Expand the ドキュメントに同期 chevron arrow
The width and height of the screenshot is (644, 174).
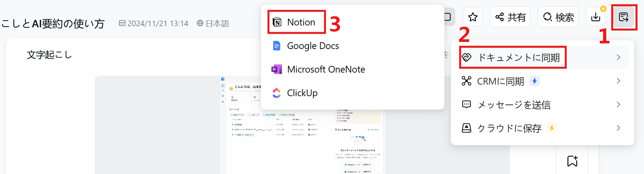tap(619, 57)
